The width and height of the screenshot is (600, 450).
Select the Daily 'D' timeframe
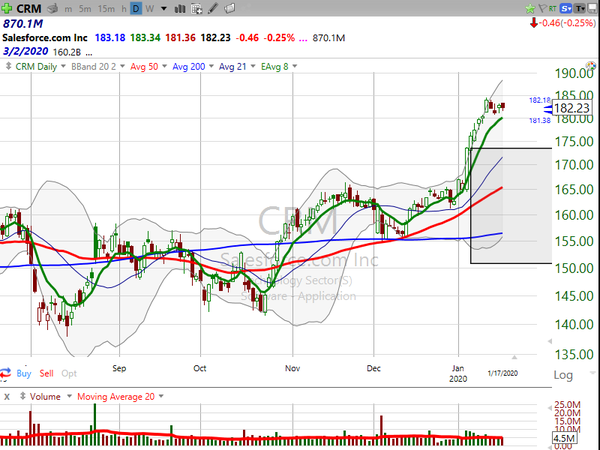tap(136, 8)
